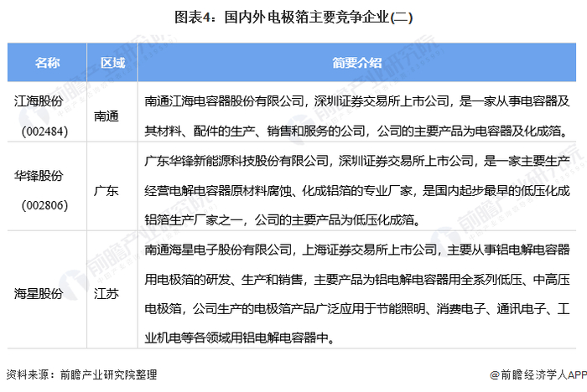Click the 区域 column header
Viewport: 587px width, 392px height.
point(112,63)
